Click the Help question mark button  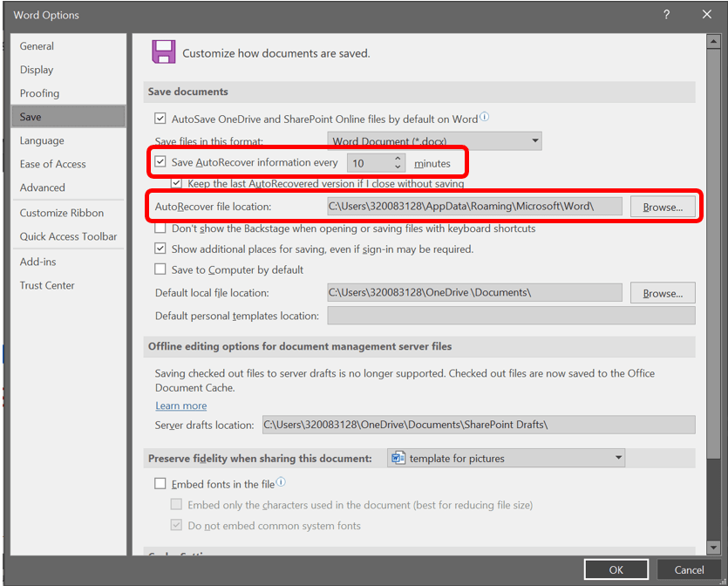coord(666,15)
